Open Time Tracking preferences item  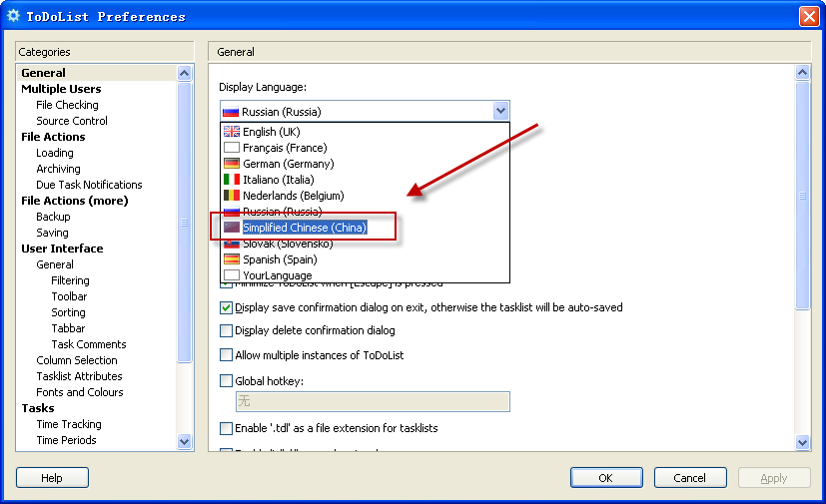click(69, 424)
